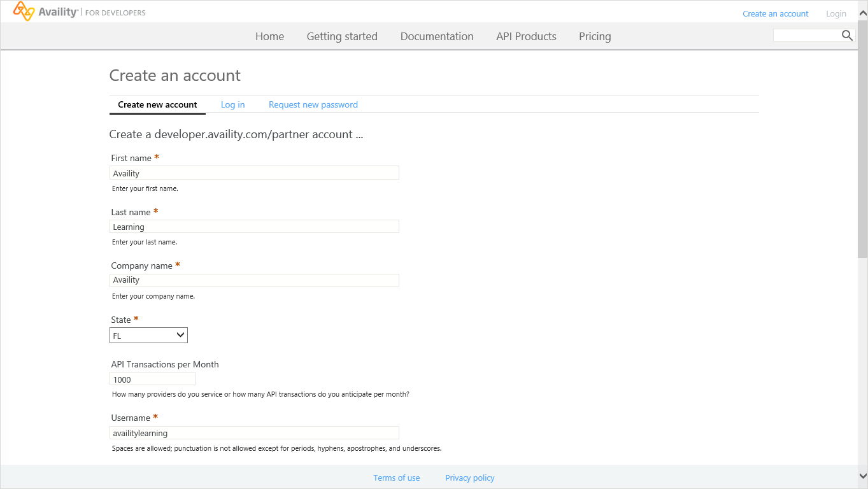Go to the Documentation menu
Image resolution: width=868 pixels, height=489 pixels.
tap(437, 36)
